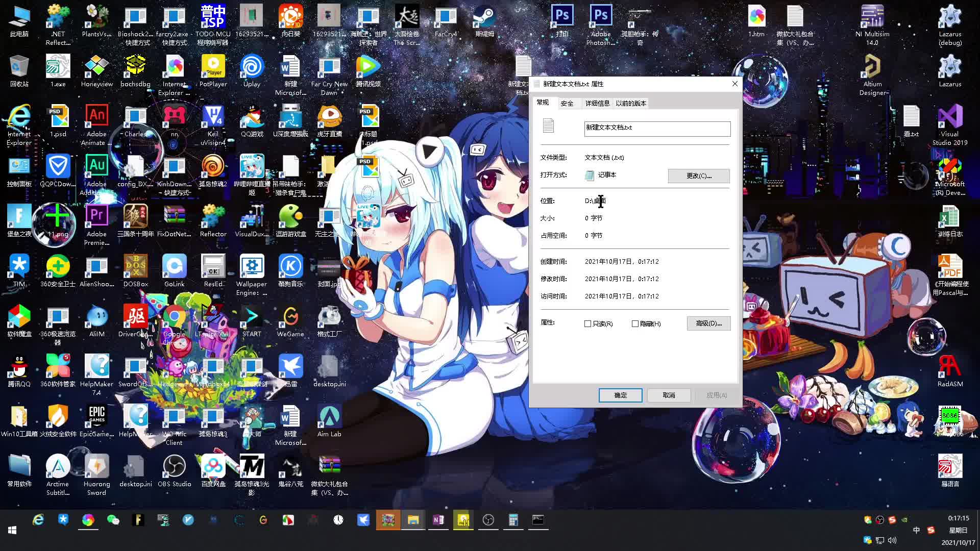Click the 更改(C)... button

click(699, 176)
